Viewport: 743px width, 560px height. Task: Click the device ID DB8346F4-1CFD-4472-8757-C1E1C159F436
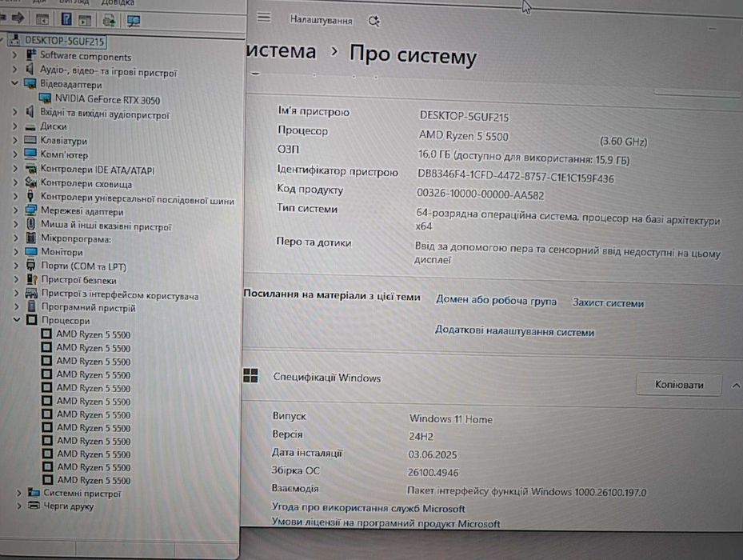[516, 176]
